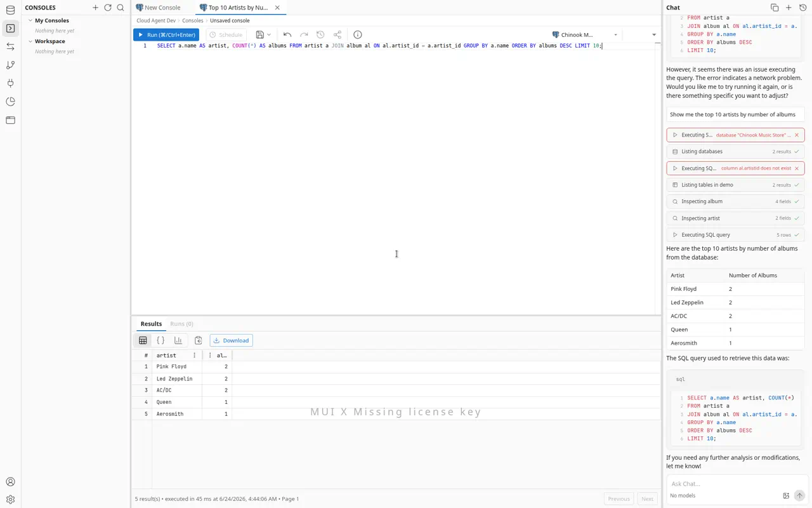This screenshot has height=508, width=812.
Task: Send chat message arrow button
Action: tap(799, 495)
